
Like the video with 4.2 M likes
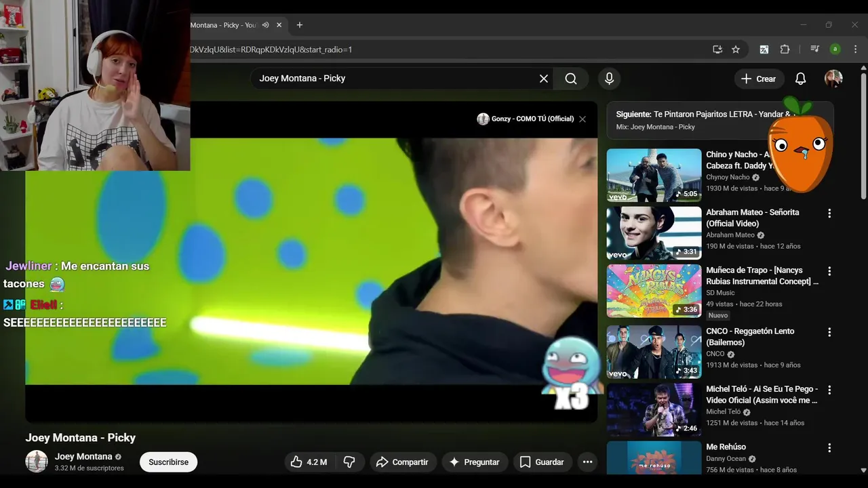[x=309, y=462]
